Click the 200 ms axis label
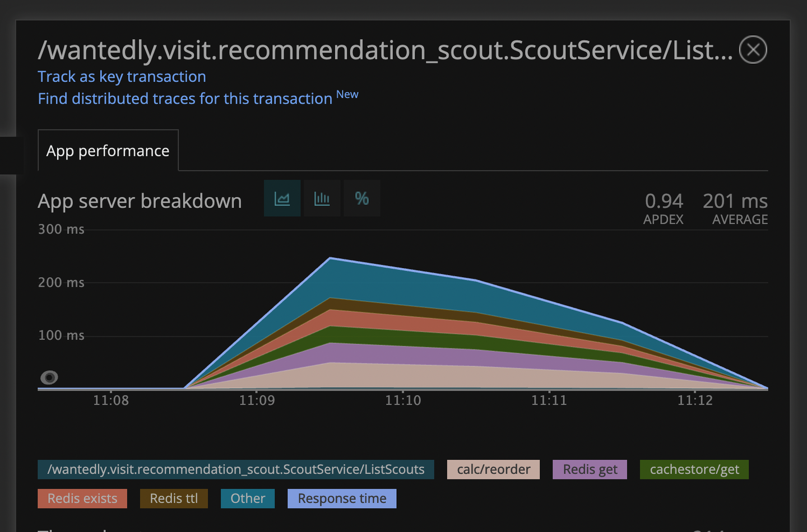Screen dimensions: 807x532 tap(61, 282)
